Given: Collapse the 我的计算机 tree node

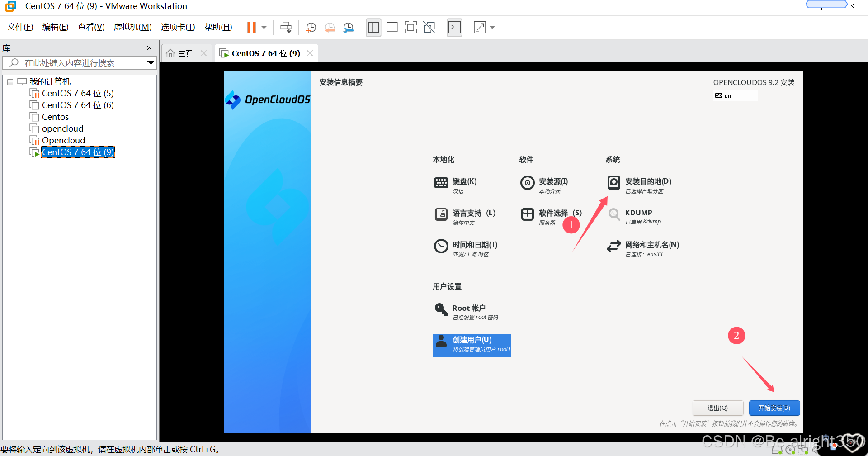Looking at the screenshot, I should point(10,81).
